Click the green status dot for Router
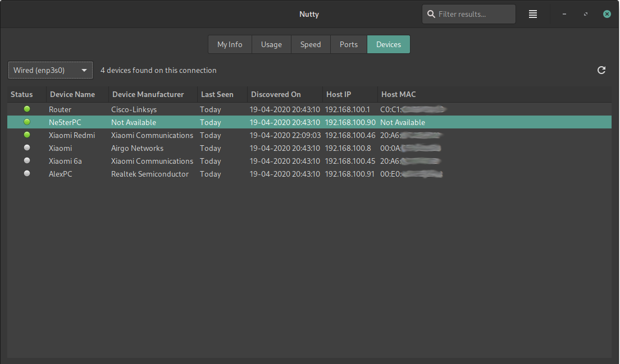This screenshot has width=620, height=364. (x=27, y=109)
